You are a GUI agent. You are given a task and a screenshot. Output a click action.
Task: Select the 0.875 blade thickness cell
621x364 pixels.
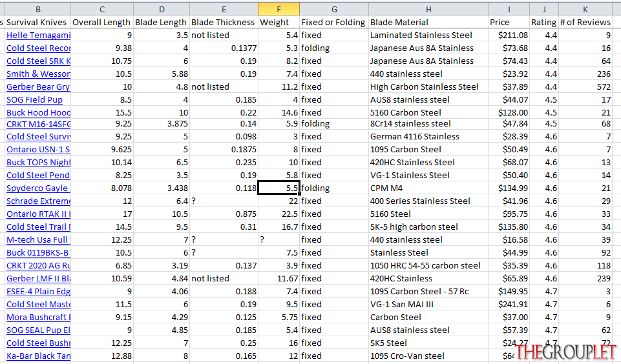(224, 214)
